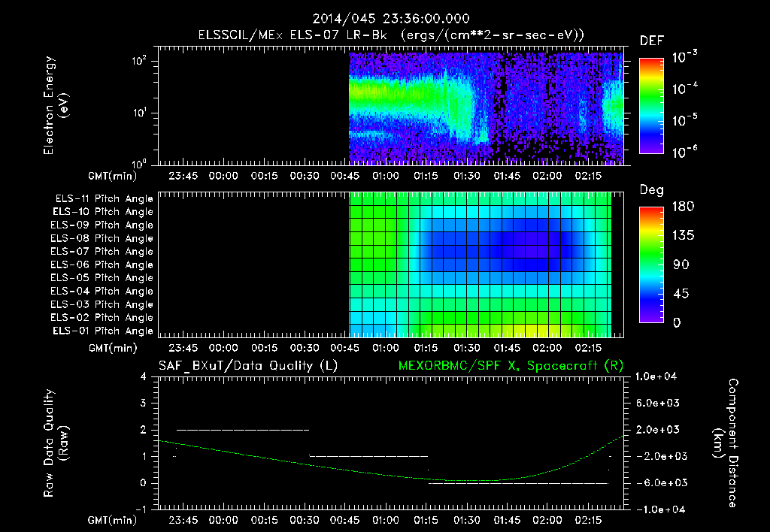Screen dimensions: 770x532
Task: Click the 10^2 energy tick label
Action: pos(139,61)
